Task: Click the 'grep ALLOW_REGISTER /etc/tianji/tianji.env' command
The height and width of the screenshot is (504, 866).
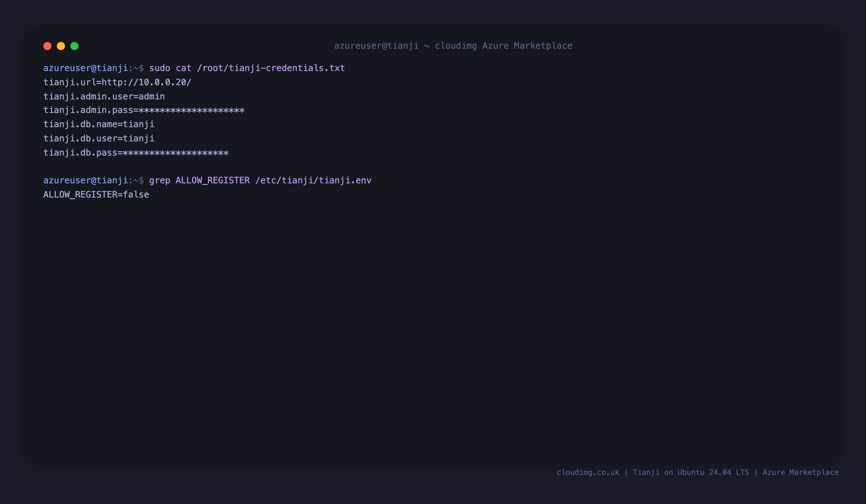Action: click(x=260, y=181)
